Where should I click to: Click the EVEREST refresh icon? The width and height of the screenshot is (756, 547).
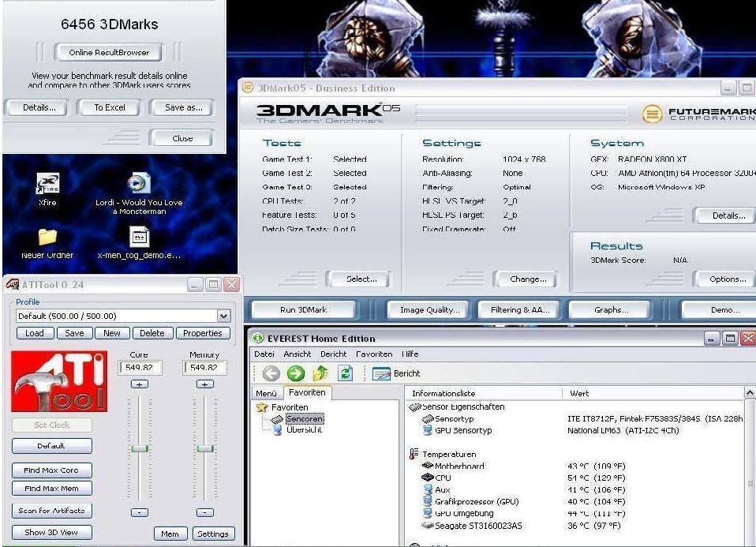[345, 373]
